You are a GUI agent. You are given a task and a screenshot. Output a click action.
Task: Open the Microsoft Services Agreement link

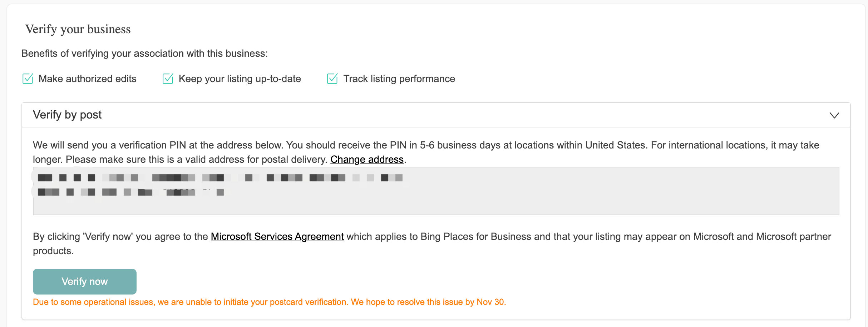277,237
